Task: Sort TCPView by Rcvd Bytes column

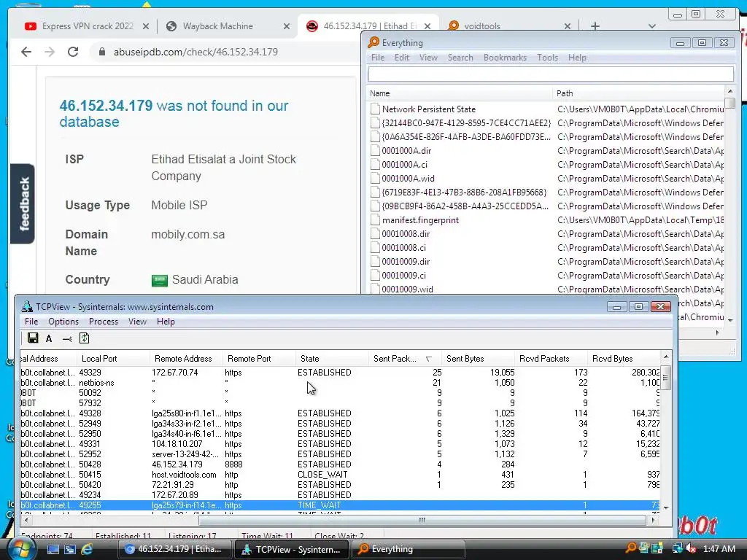Action: click(x=623, y=359)
